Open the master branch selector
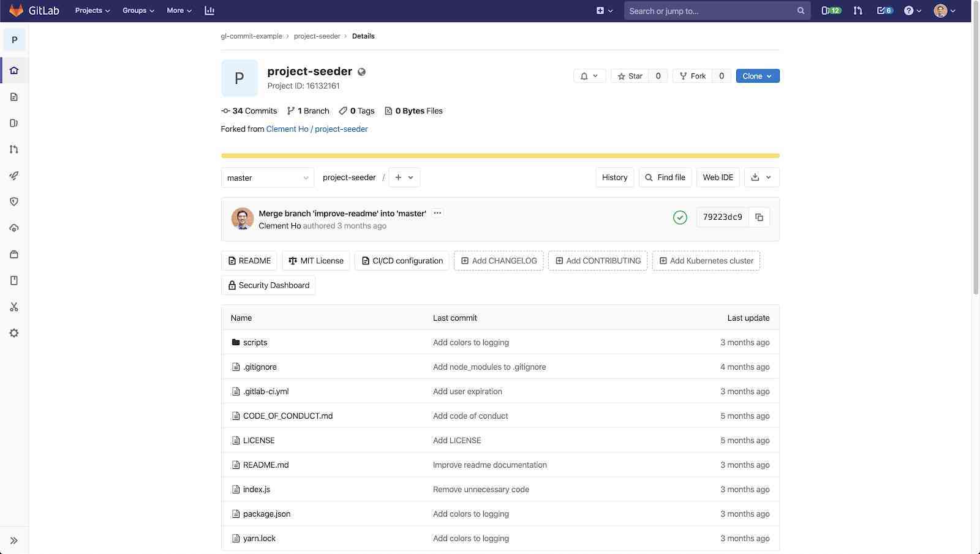This screenshot has width=980, height=554. [267, 178]
